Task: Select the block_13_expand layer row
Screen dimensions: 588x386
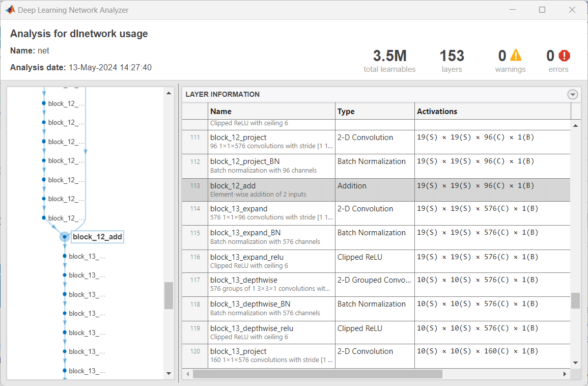Action: (272, 213)
